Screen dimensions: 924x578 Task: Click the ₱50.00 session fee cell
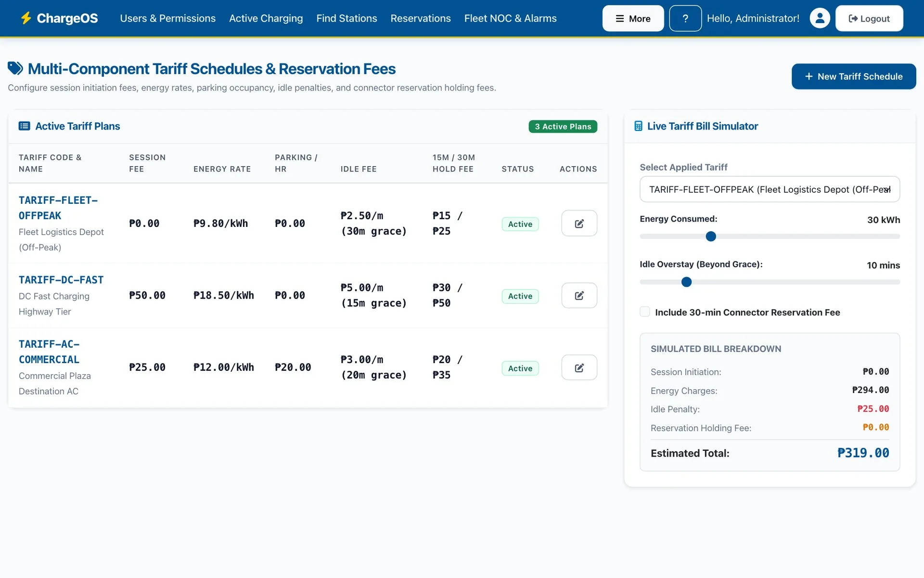click(147, 295)
